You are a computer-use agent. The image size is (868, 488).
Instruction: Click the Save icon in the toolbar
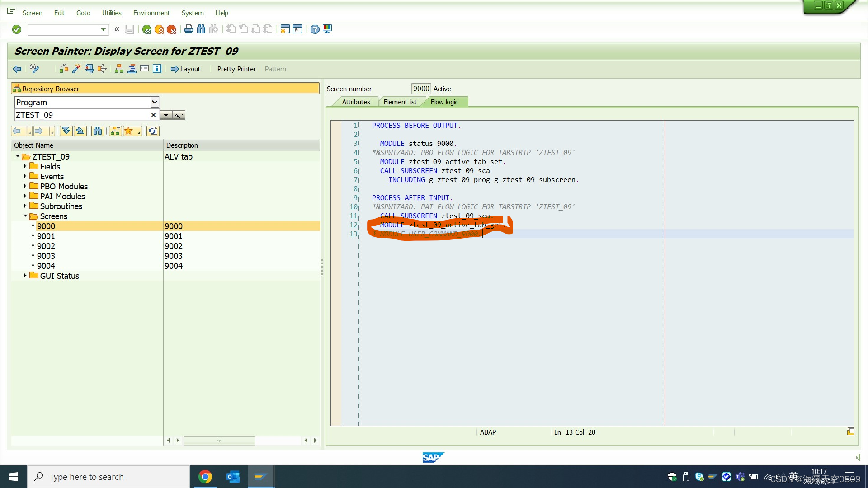[x=129, y=29]
